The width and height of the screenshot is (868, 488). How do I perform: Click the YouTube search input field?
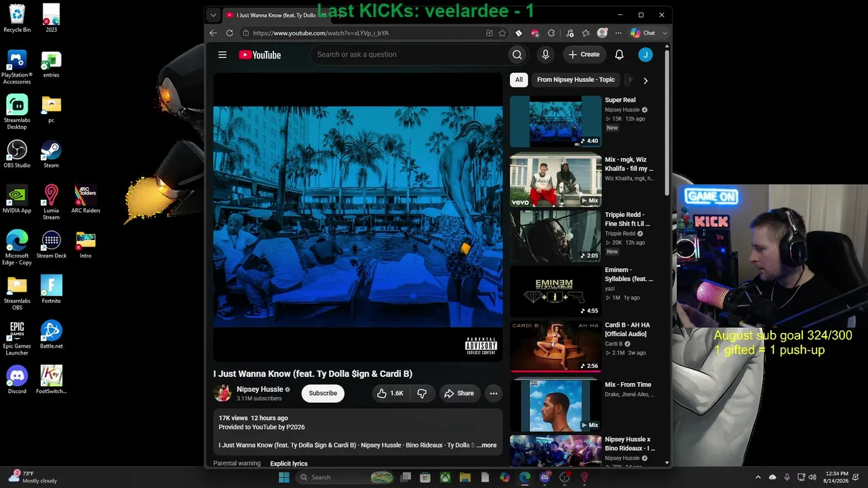pyautogui.click(x=409, y=55)
